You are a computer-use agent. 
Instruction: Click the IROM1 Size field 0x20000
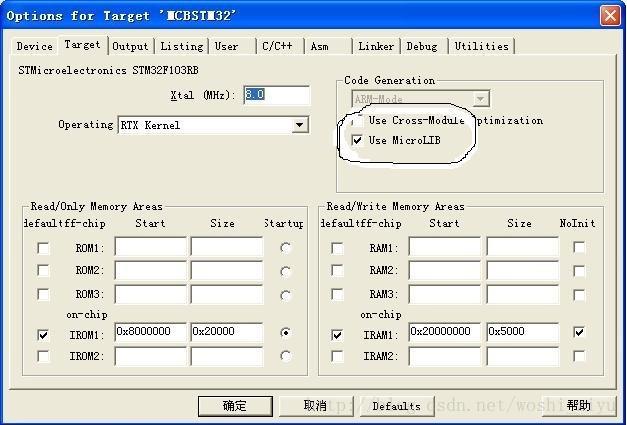point(227,332)
